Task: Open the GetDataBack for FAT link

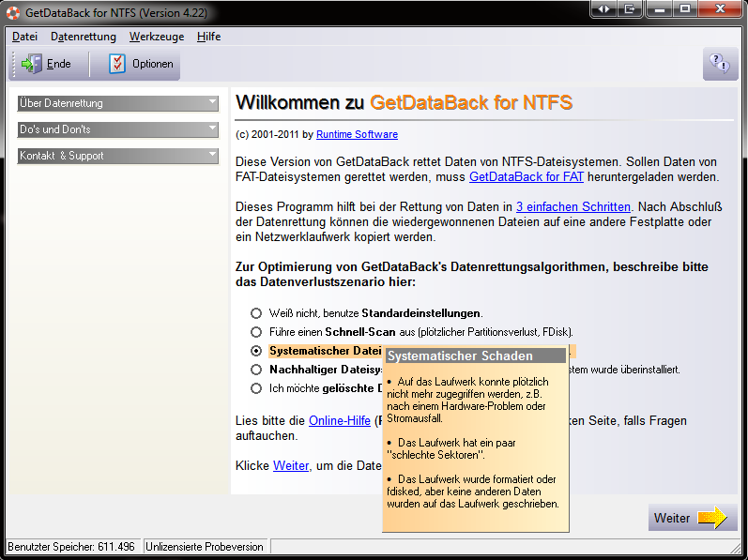Action: [x=527, y=176]
